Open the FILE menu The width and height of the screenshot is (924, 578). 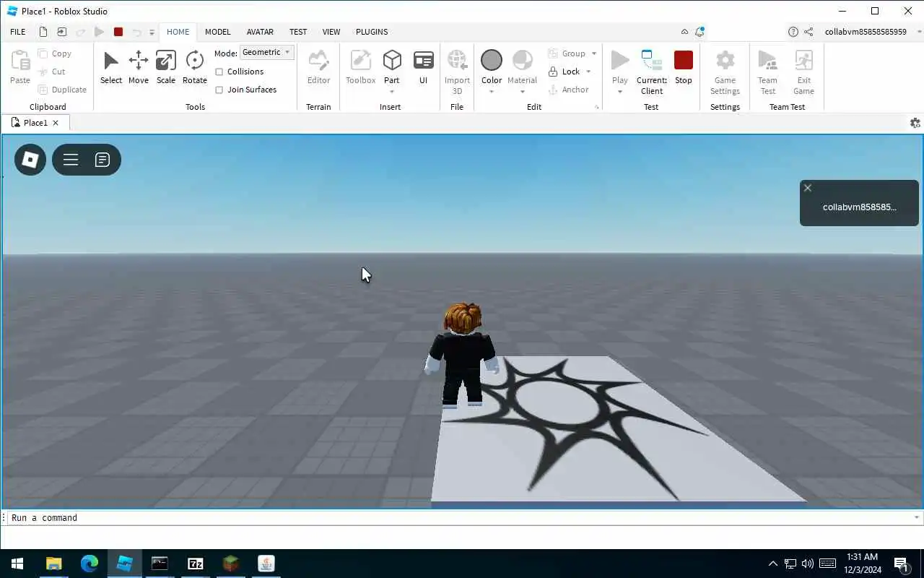click(18, 32)
